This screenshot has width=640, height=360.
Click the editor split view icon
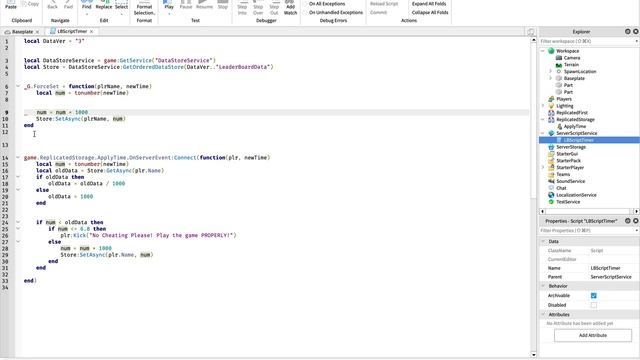[530, 32]
